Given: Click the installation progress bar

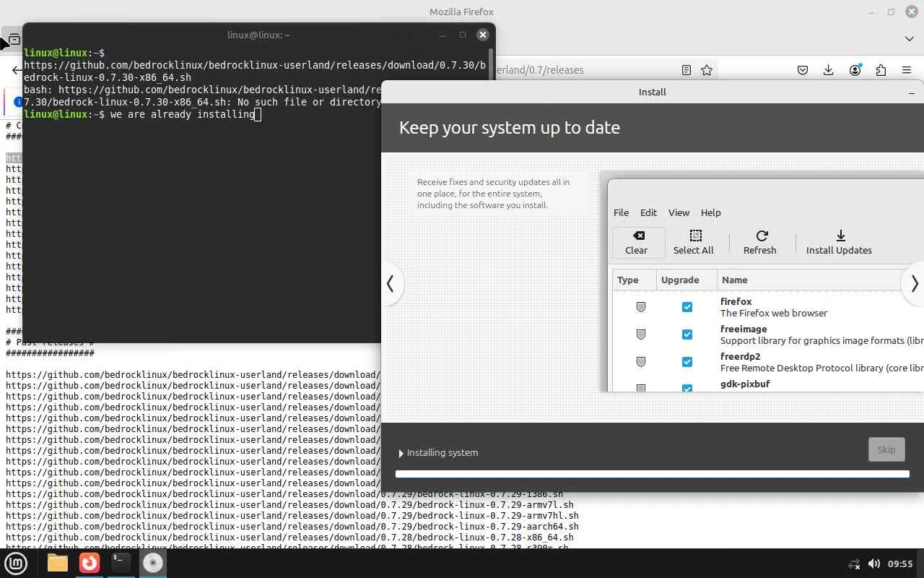Looking at the screenshot, I should pos(653,474).
